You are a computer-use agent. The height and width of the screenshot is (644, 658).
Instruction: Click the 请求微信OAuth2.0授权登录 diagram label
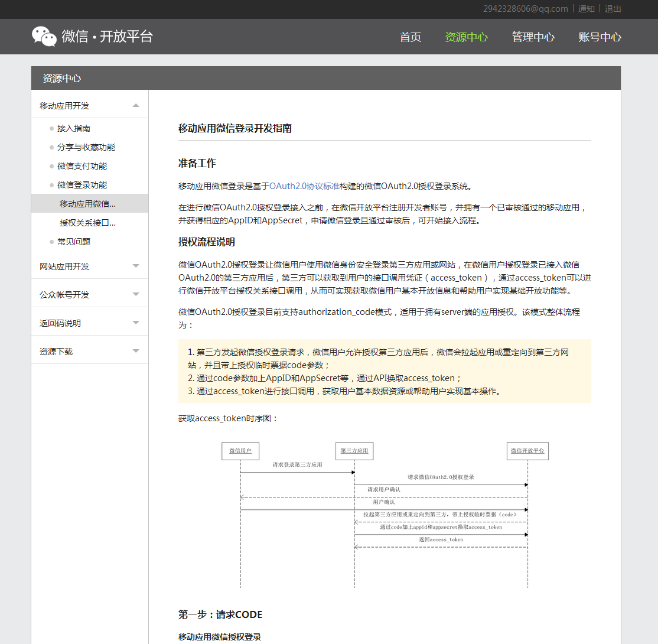click(x=441, y=477)
